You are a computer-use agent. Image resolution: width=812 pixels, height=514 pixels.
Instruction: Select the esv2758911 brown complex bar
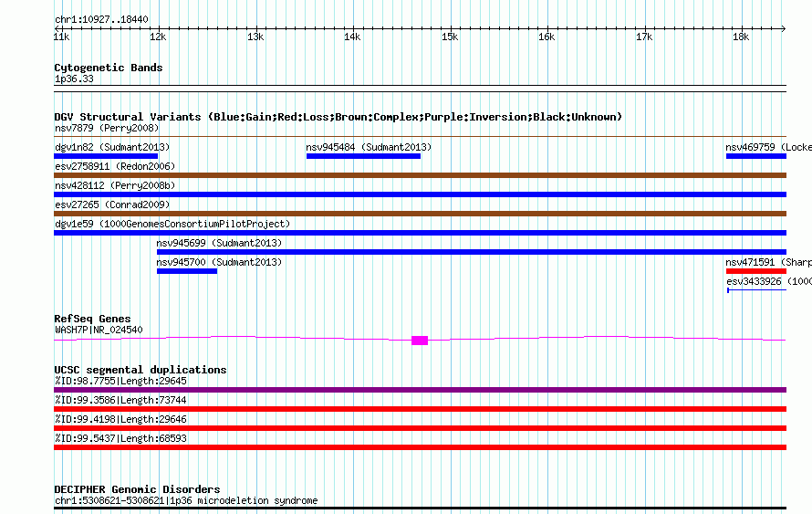coord(420,175)
